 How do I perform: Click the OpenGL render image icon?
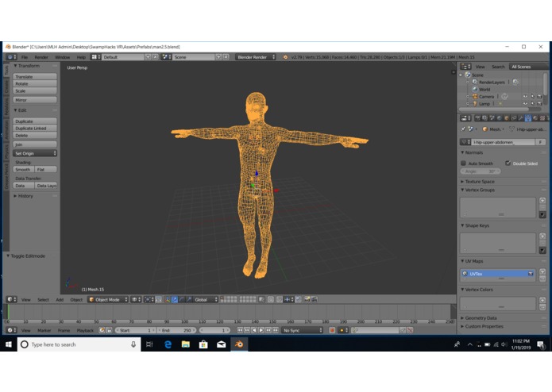[x=307, y=299]
